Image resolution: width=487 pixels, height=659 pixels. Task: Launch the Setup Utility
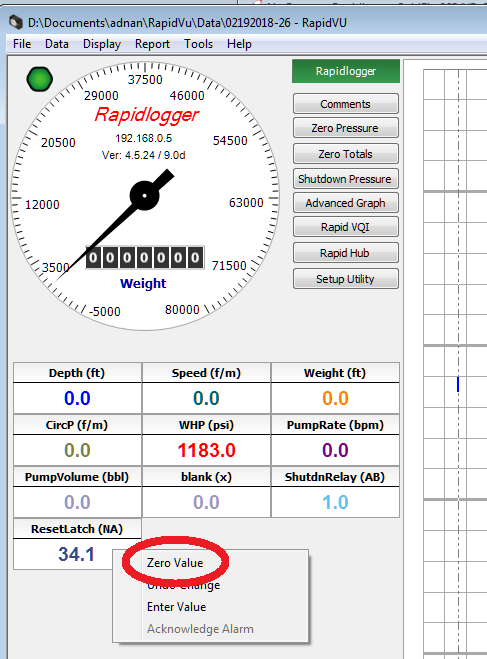pos(345,279)
